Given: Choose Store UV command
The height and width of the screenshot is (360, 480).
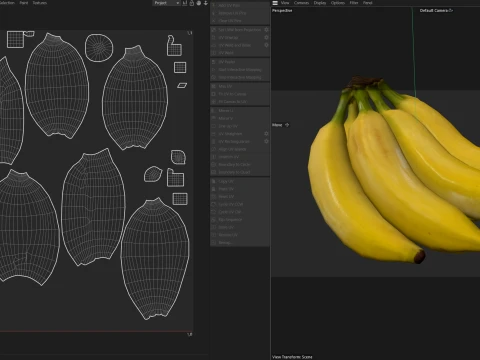Looking at the screenshot, I should point(240,227).
